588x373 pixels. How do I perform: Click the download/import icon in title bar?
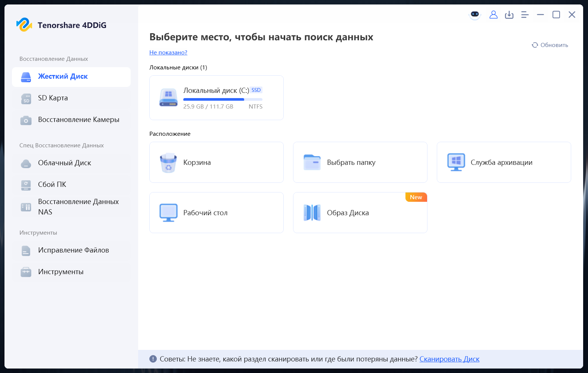click(509, 15)
